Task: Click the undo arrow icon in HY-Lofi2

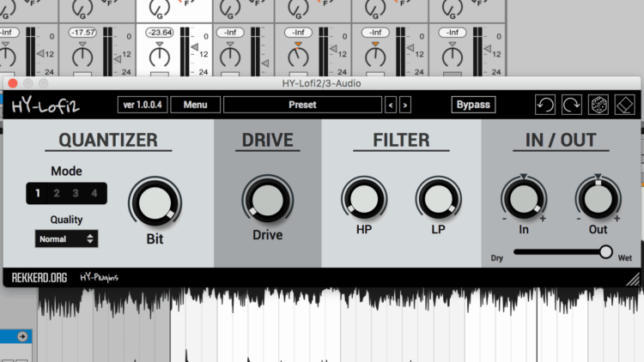Action: [545, 105]
